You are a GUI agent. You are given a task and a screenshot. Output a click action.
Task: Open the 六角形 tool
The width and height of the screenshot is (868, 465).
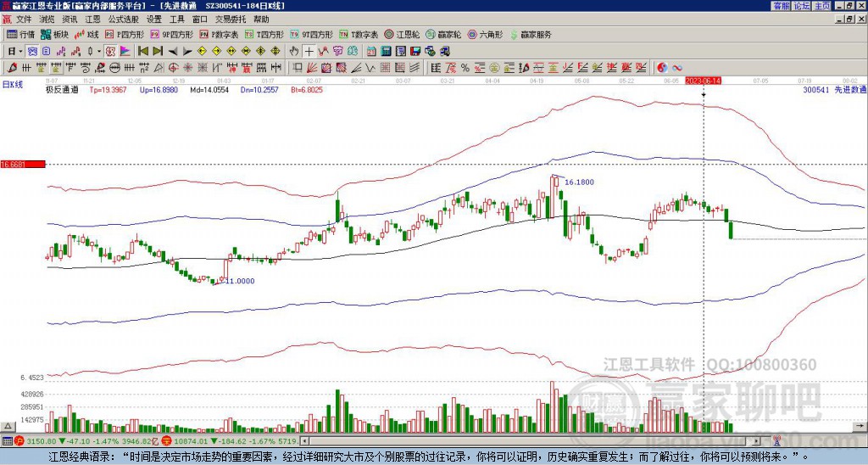tap(486, 35)
